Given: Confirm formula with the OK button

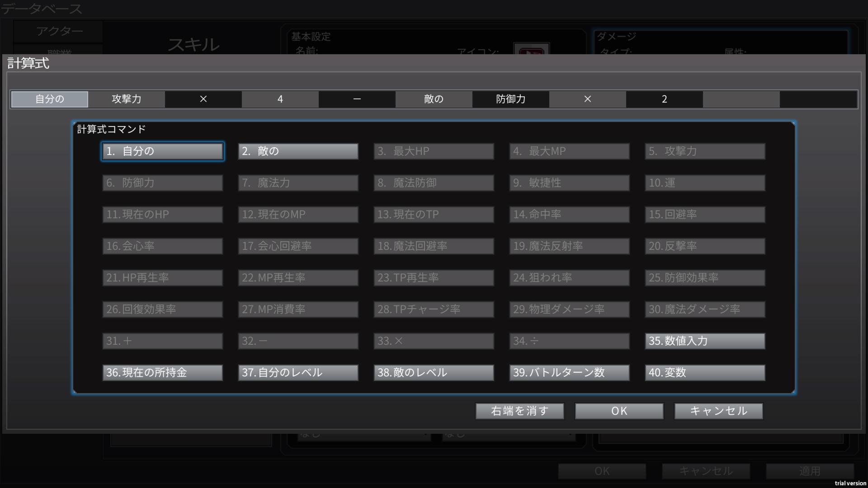Looking at the screenshot, I should point(619,411).
